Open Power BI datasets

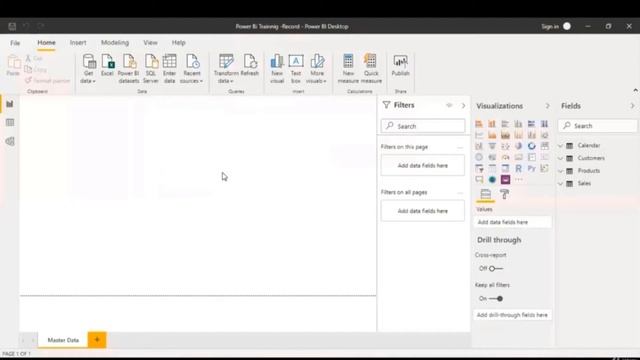[129, 69]
